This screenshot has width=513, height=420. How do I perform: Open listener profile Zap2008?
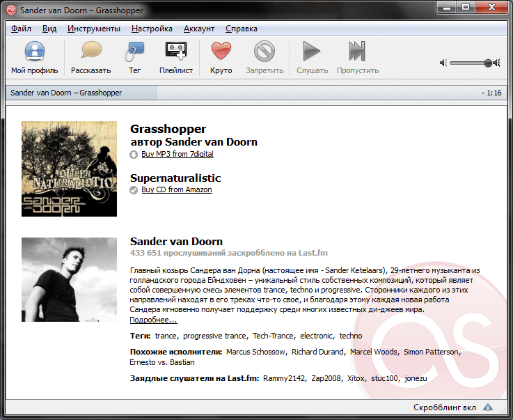tap(326, 378)
